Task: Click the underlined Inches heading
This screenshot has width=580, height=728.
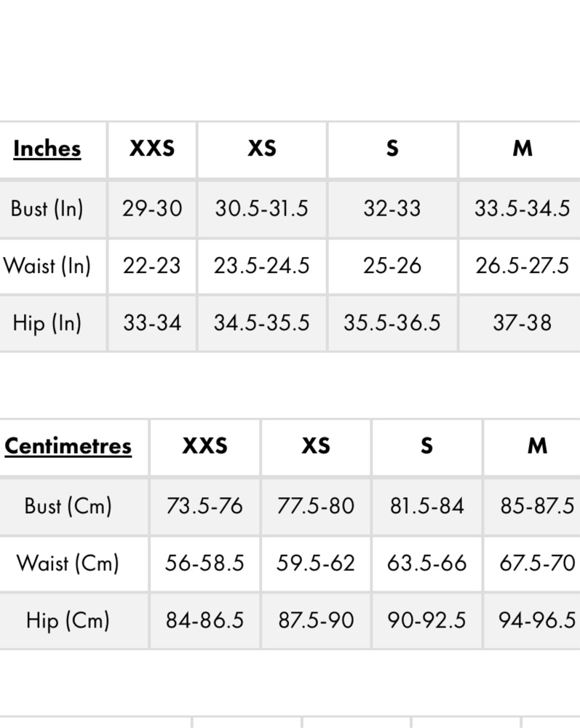Action: (47, 149)
